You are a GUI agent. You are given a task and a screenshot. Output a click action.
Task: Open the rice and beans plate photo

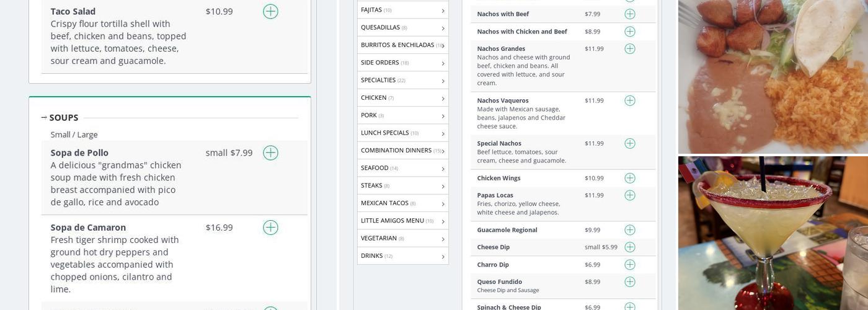coord(773,76)
